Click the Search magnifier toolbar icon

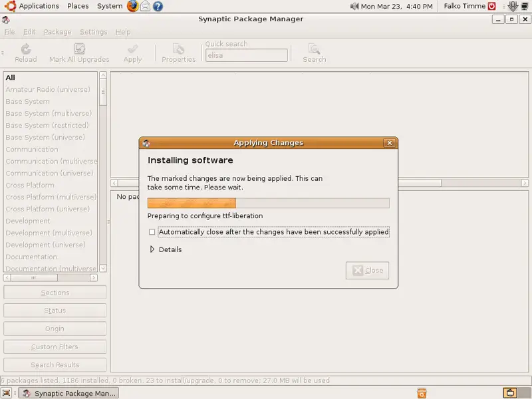(314, 49)
